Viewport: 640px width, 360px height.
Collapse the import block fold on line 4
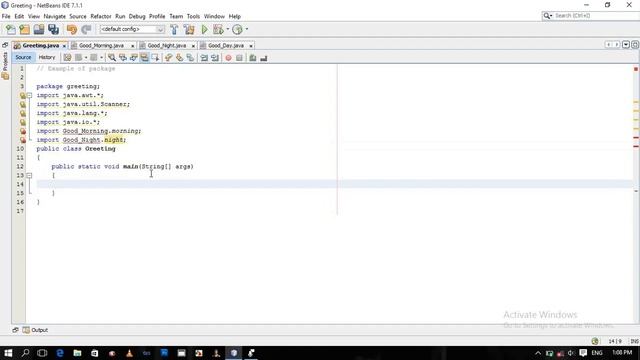29,95
